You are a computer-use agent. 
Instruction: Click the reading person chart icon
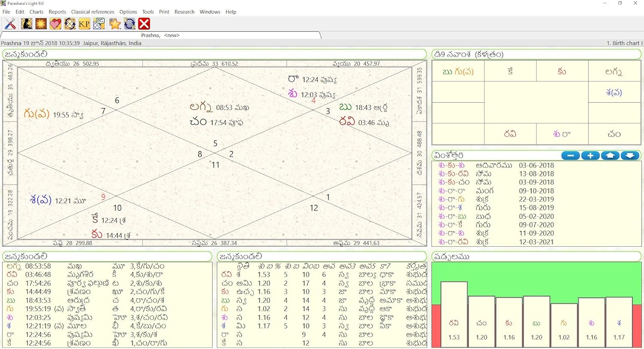27,24
